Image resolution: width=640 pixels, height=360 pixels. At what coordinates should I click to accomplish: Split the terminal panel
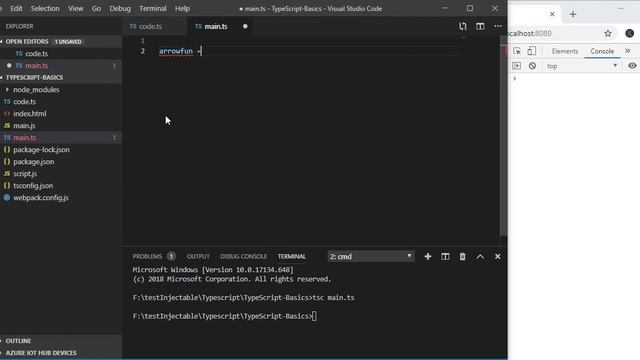pos(445,256)
